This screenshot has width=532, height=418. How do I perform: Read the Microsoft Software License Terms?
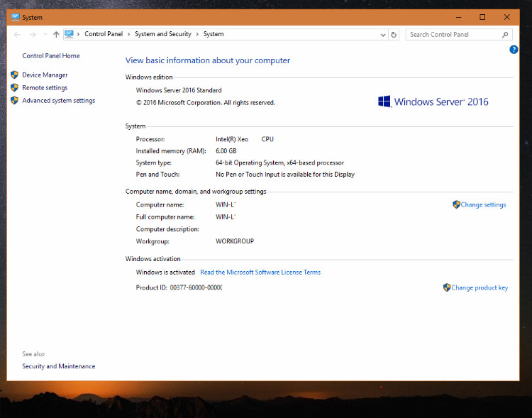260,272
